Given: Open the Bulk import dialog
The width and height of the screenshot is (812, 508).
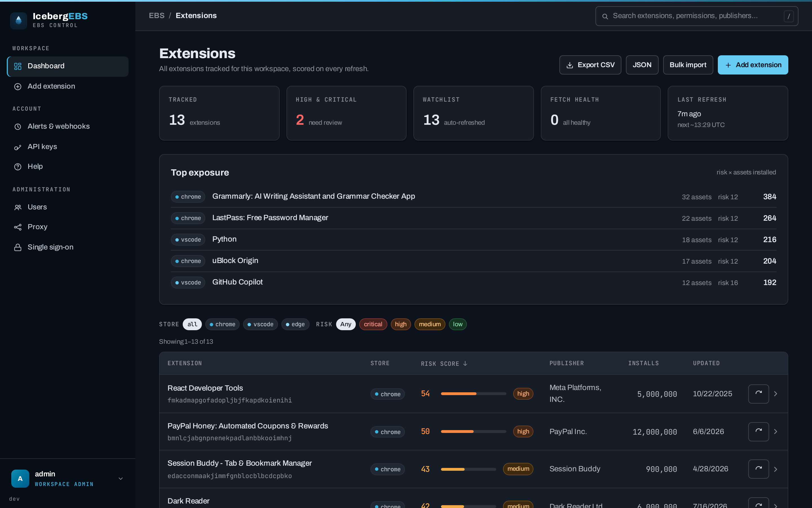Looking at the screenshot, I should click(688, 65).
